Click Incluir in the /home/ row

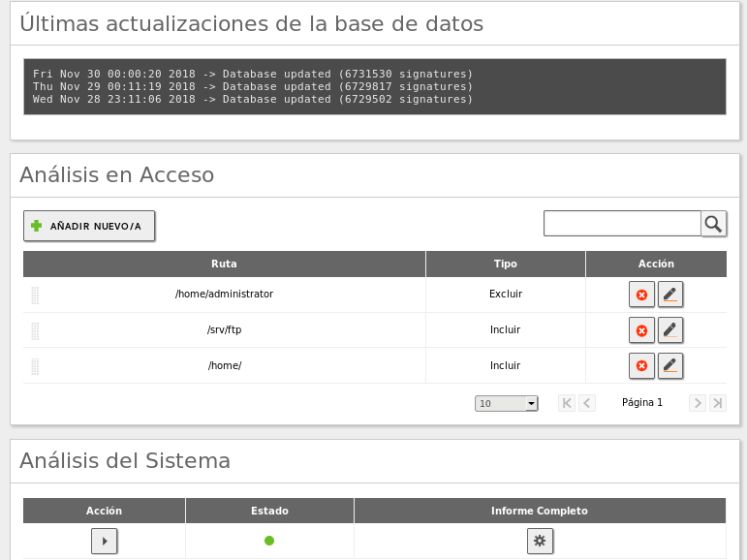[506, 365]
